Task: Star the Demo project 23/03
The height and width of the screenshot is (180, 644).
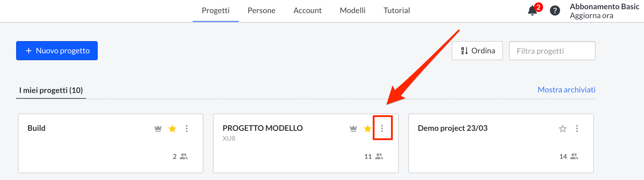Action: tap(563, 128)
